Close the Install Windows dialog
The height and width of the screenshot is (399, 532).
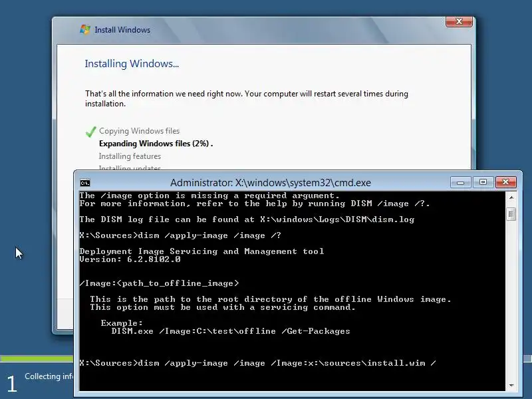point(459,21)
